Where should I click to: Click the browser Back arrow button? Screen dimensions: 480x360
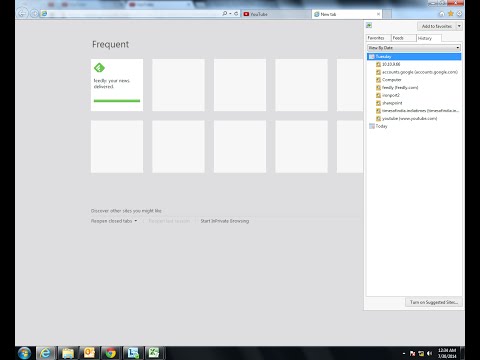[x=22, y=14]
